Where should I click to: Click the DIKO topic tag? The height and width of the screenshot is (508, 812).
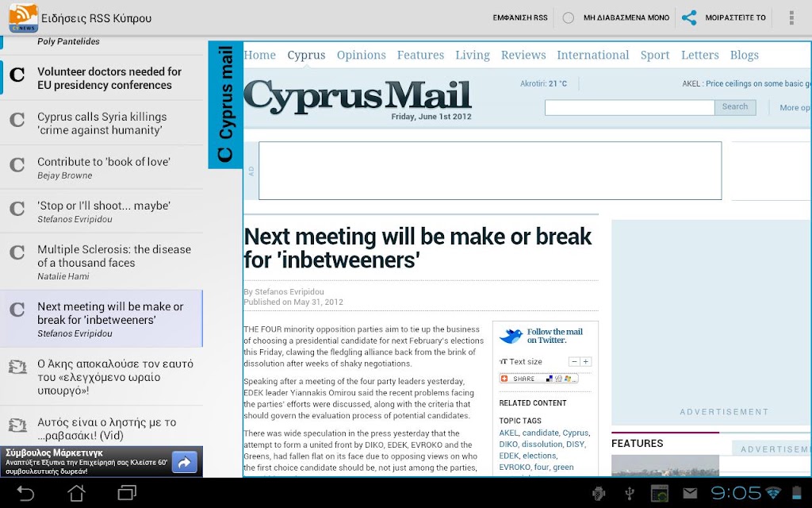click(x=508, y=444)
